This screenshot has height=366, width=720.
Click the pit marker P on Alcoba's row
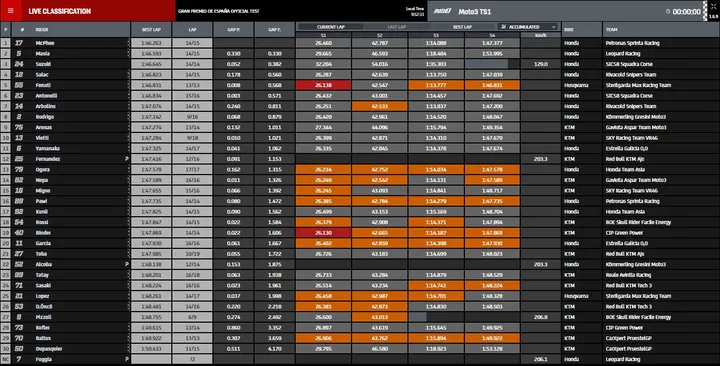click(x=127, y=265)
